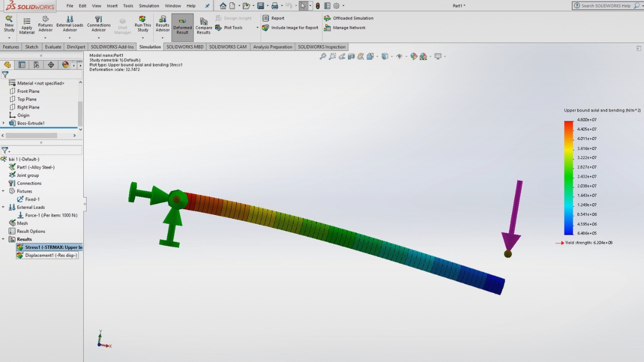Open External Loads Advisor

coord(70,25)
